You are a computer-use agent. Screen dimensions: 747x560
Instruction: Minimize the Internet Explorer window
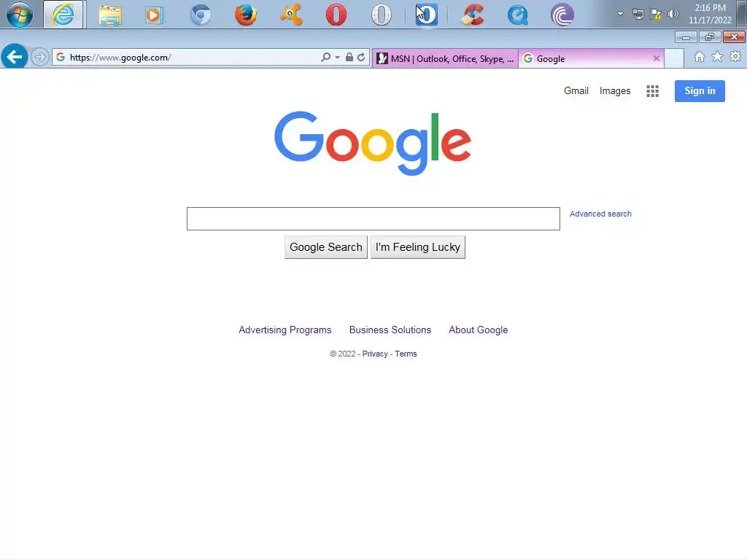pos(686,37)
